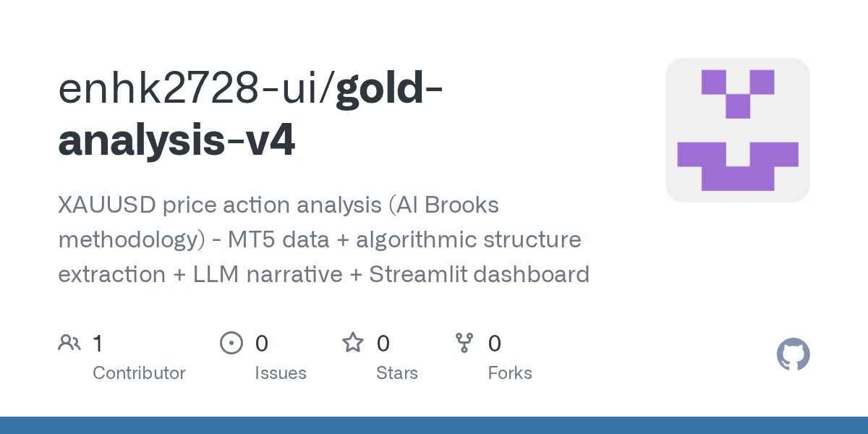868x434 pixels.
Task: Open the purple identicon avatar image
Action: click(738, 130)
